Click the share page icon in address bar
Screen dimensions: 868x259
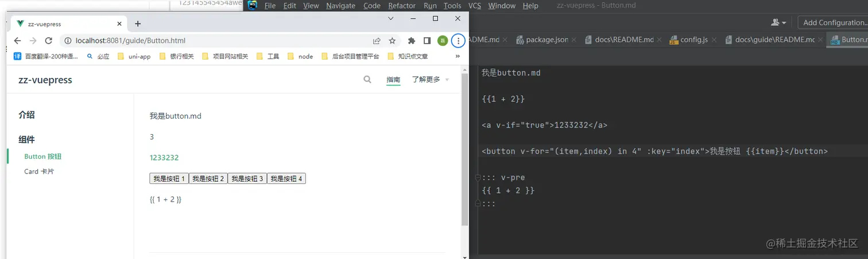click(377, 41)
